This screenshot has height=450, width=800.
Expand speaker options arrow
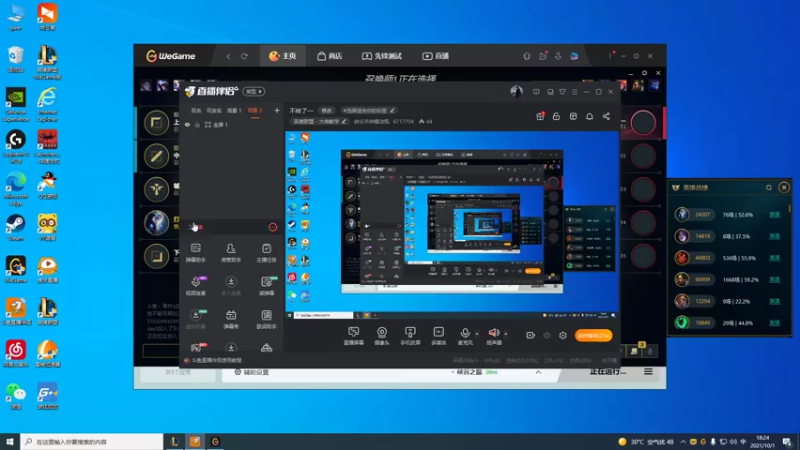click(x=506, y=334)
